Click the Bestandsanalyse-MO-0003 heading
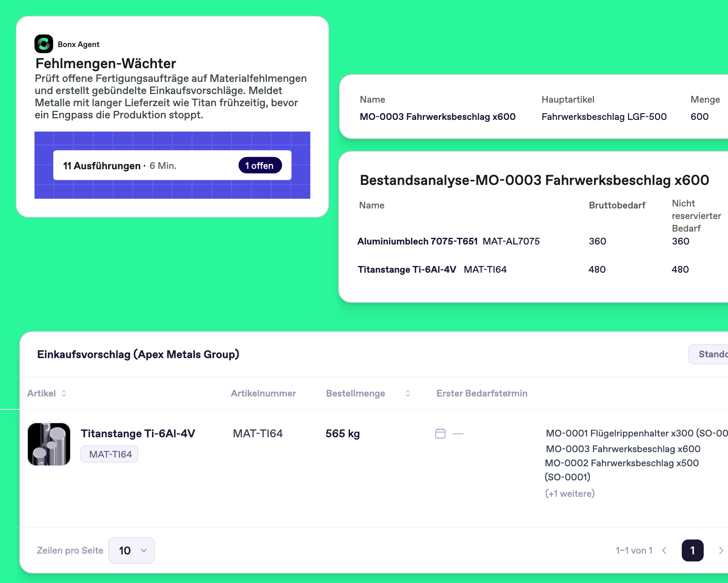Image resolution: width=728 pixels, height=583 pixels. coord(534,180)
